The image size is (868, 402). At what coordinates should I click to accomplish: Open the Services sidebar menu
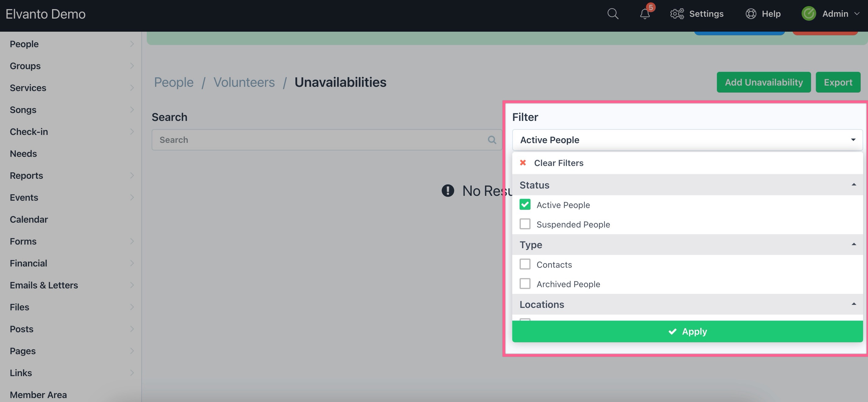[28, 88]
